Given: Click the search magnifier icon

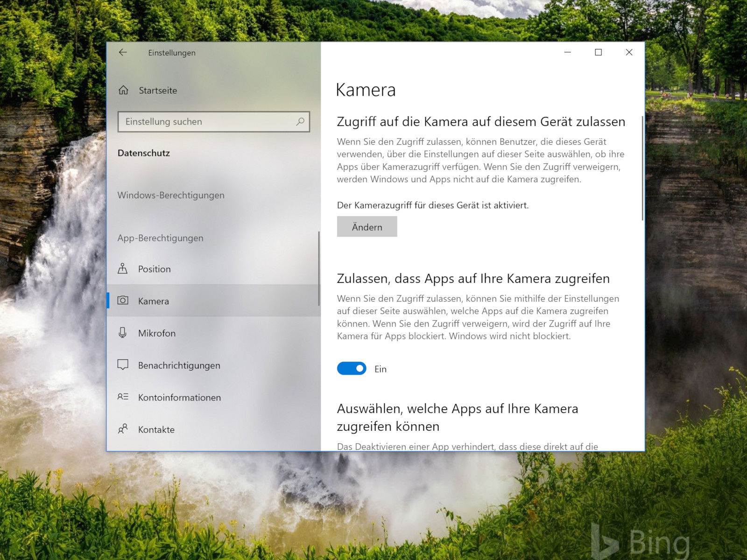Looking at the screenshot, I should click(x=300, y=122).
